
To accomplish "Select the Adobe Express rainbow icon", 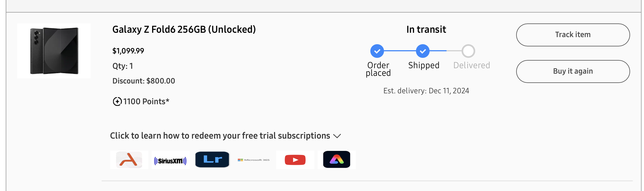I will [x=336, y=160].
